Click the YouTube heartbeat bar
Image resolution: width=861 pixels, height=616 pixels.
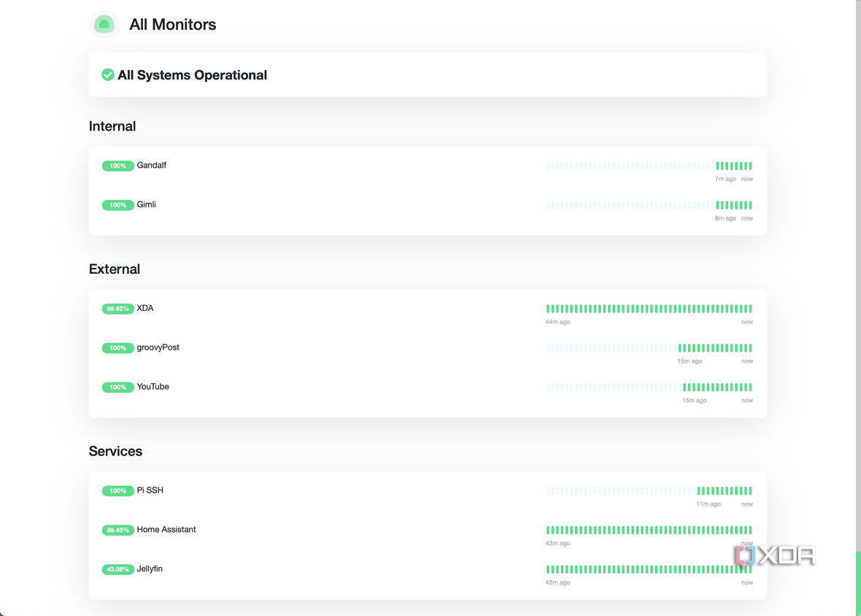click(649, 388)
